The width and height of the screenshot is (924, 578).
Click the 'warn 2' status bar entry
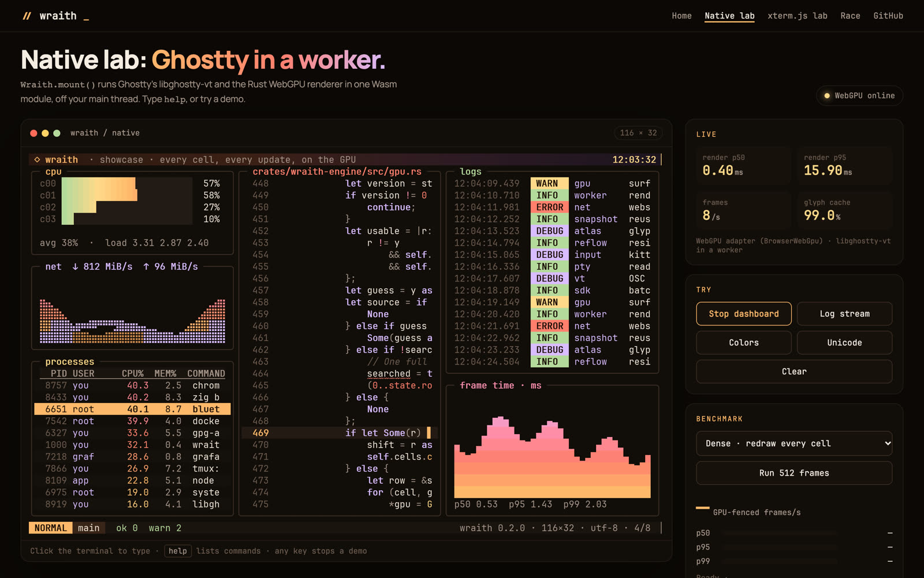pyautogui.click(x=165, y=528)
